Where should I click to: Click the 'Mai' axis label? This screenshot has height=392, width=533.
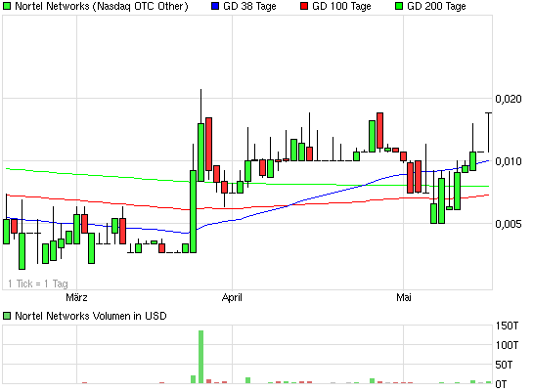(404, 297)
